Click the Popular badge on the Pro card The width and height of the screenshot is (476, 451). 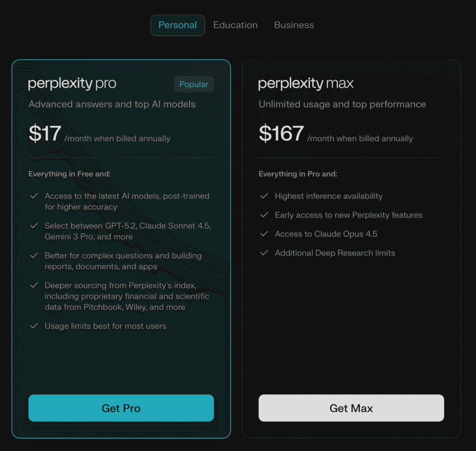pyautogui.click(x=193, y=84)
